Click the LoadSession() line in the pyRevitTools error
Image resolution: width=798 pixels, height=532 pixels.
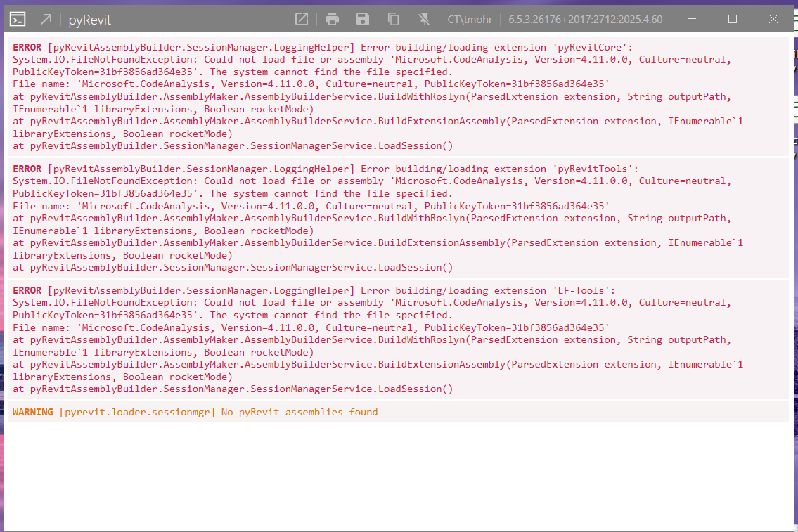(x=233, y=268)
